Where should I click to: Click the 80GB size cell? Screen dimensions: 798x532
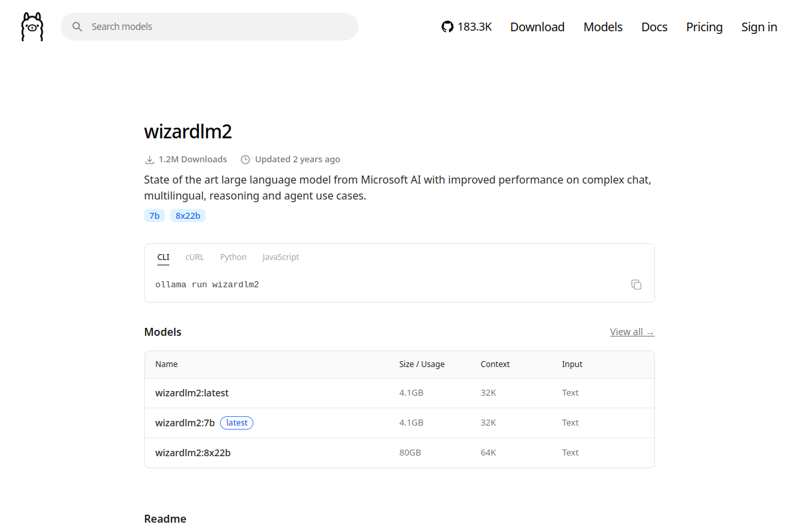coord(410,453)
